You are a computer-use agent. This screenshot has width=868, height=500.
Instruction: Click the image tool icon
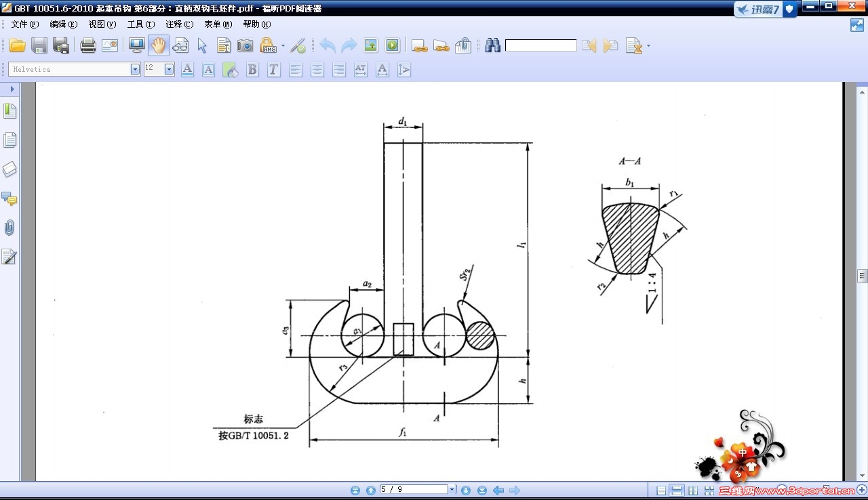[371, 45]
